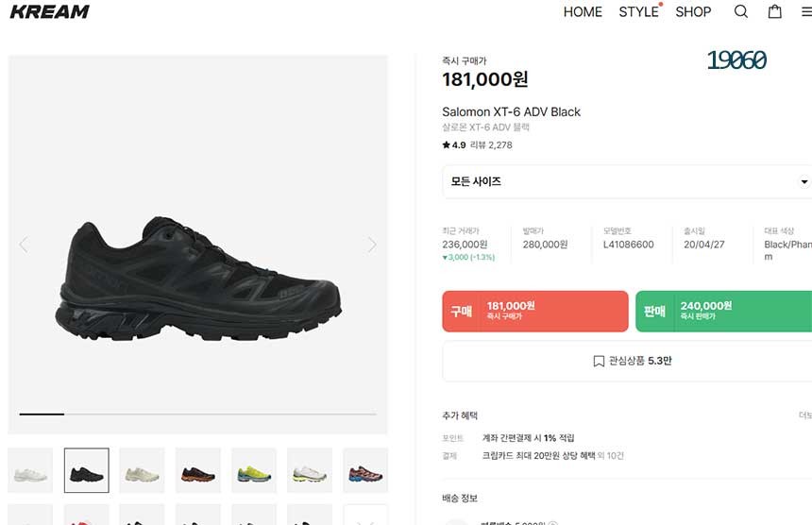Screen dimensions: 812x525
Task: Open the shopping bag icon
Action: [775, 11]
